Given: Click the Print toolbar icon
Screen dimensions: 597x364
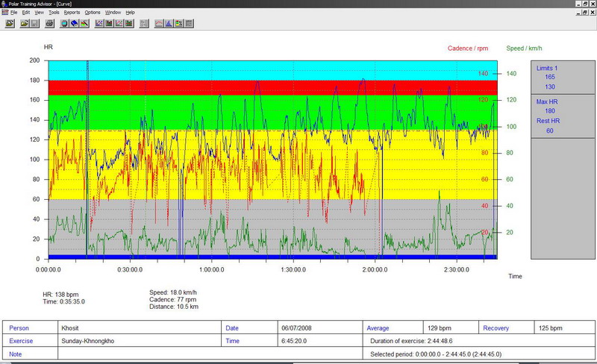Looking at the screenshot, I should pos(49,23).
